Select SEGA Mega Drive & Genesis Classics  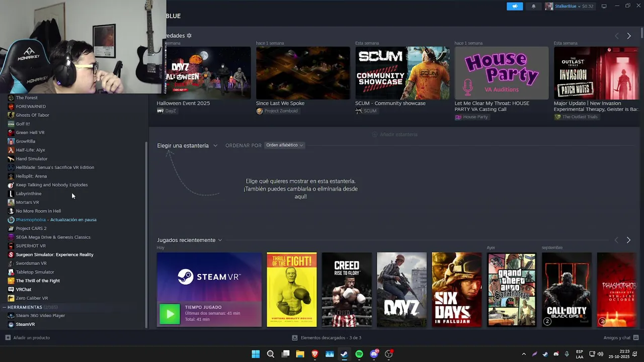pyautogui.click(x=53, y=237)
